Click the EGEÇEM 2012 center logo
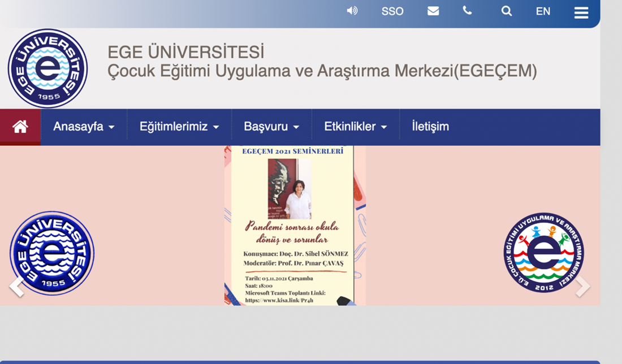 point(544,253)
